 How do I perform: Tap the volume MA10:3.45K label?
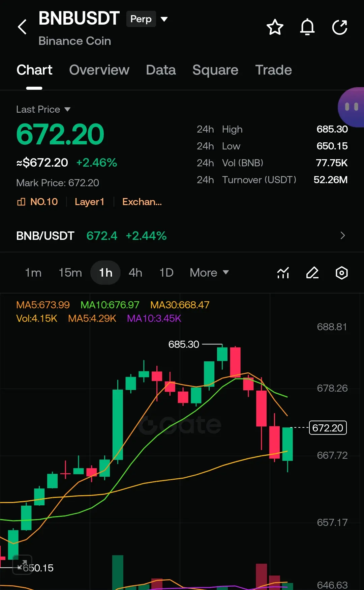[x=154, y=318]
